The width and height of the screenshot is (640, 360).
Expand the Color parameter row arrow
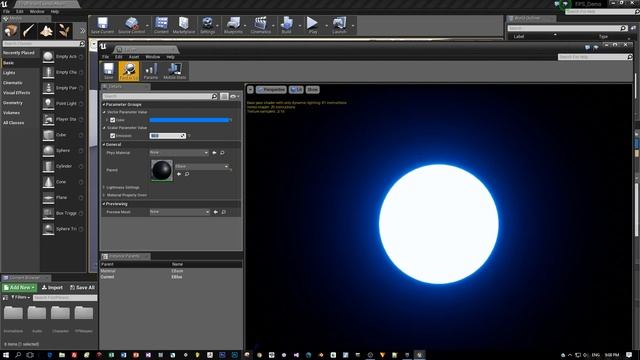107,120
